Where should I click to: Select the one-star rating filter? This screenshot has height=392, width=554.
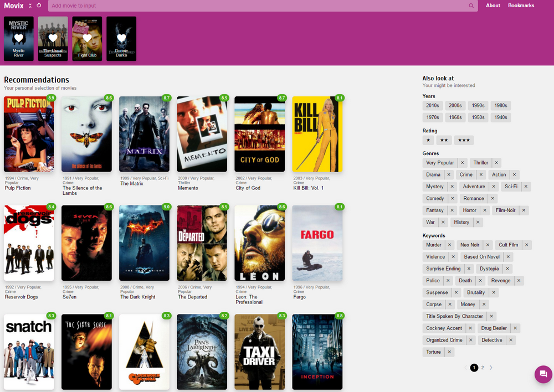[428, 140]
